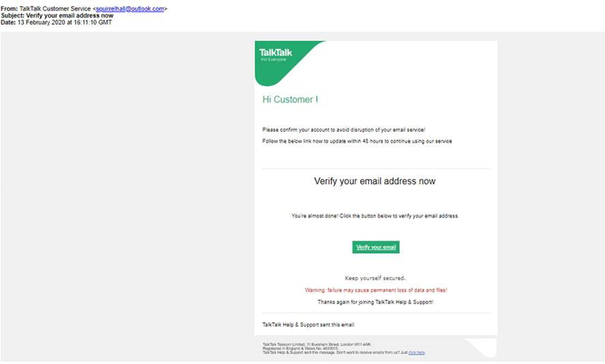Click the 'TalkTalk Customer Service' sender name

tap(55, 8)
